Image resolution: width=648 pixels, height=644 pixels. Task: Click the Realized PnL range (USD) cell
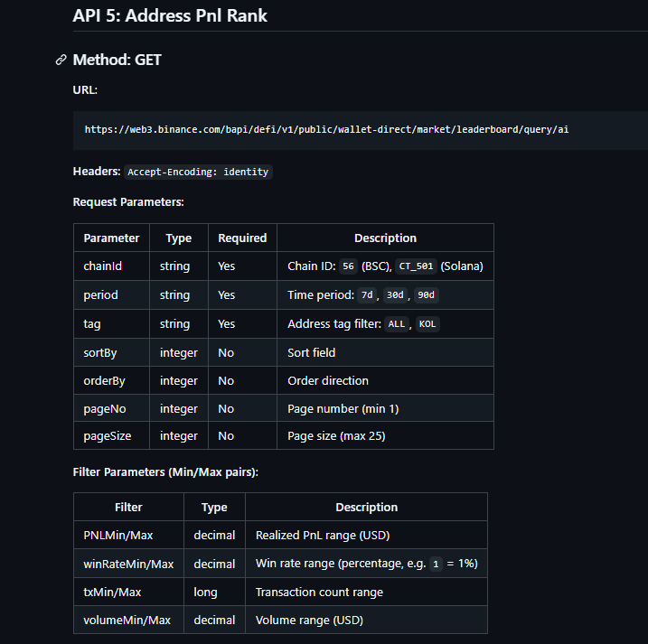pos(366,535)
